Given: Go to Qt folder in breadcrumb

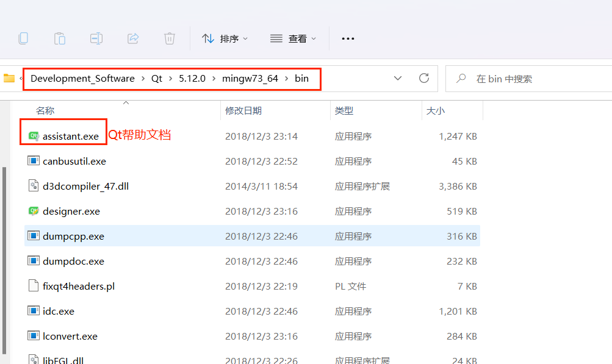Looking at the screenshot, I should click(157, 79).
